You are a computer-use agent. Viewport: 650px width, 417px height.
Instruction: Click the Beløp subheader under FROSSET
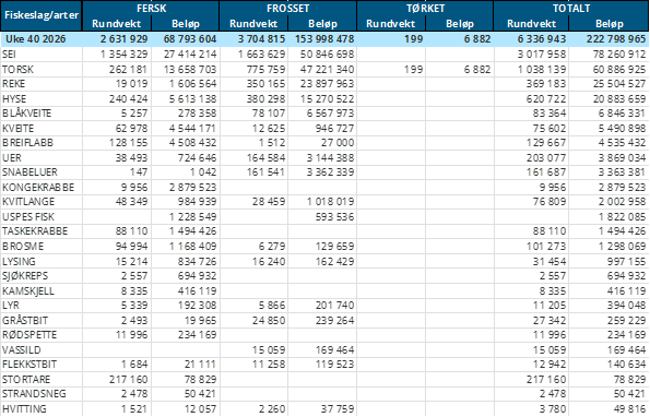(323, 24)
